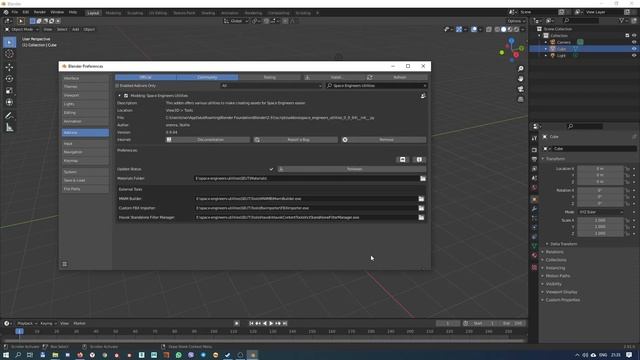Viewport: 640px width, 360px height.
Task: Open the Themes preferences section
Action: (x=85, y=87)
